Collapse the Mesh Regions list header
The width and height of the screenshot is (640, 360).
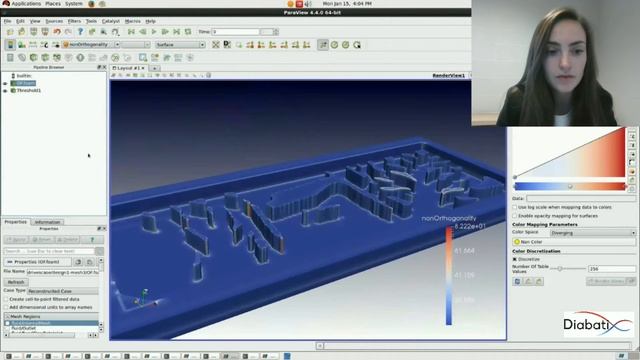click(x=51, y=316)
